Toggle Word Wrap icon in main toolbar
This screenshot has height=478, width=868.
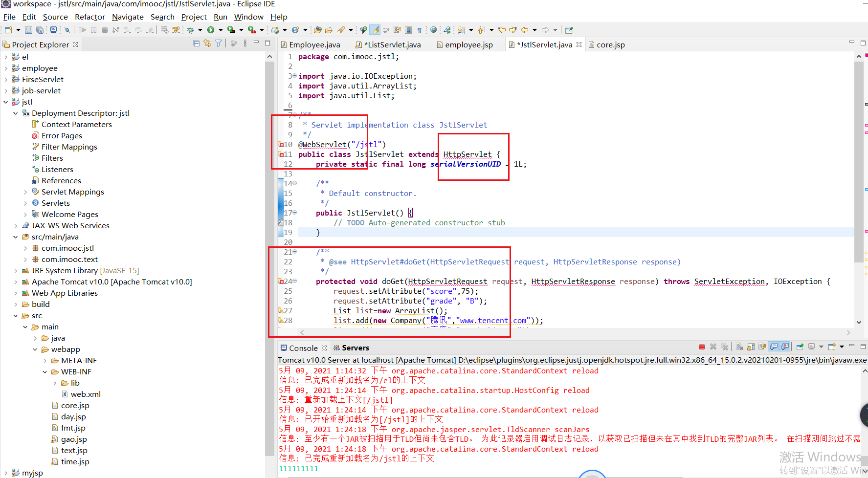click(397, 30)
